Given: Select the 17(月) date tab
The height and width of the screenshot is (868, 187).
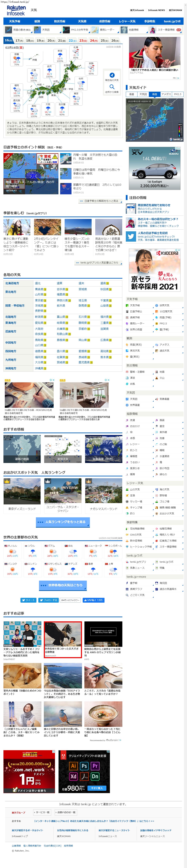Looking at the screenshot, I should 19,40.
